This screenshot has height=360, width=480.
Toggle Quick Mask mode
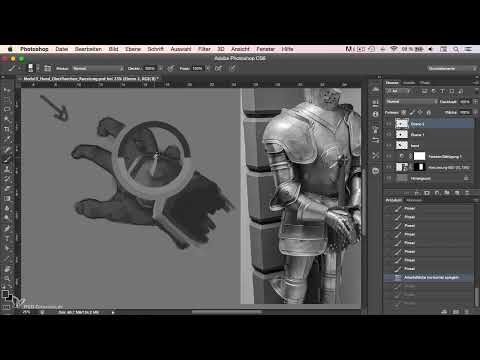[6, 307]
